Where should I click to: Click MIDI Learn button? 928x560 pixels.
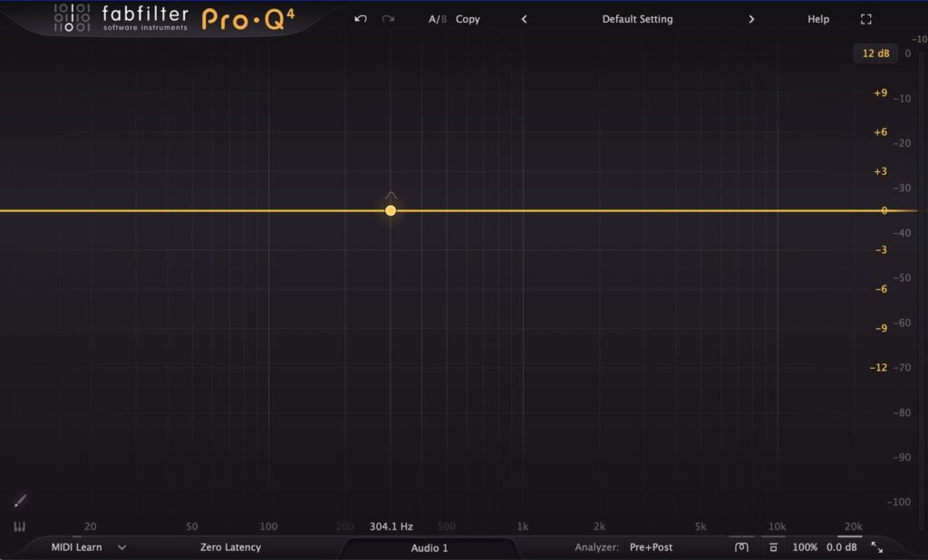coord(76,547)
